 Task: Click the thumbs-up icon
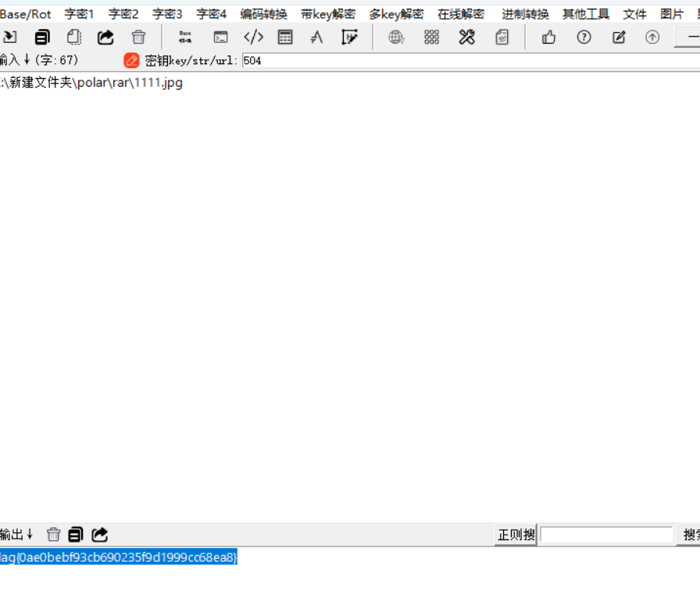click(x=548, y=37)
